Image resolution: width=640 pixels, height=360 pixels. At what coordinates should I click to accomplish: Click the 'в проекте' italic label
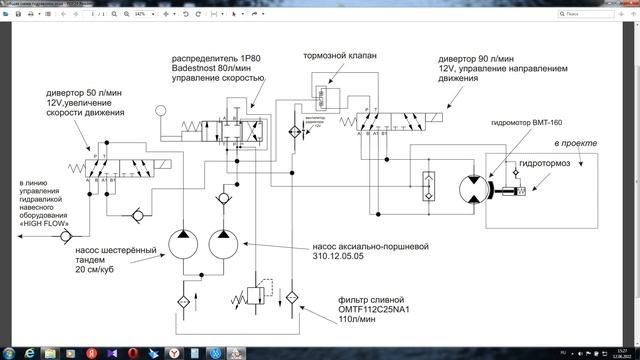pos(576,143)
